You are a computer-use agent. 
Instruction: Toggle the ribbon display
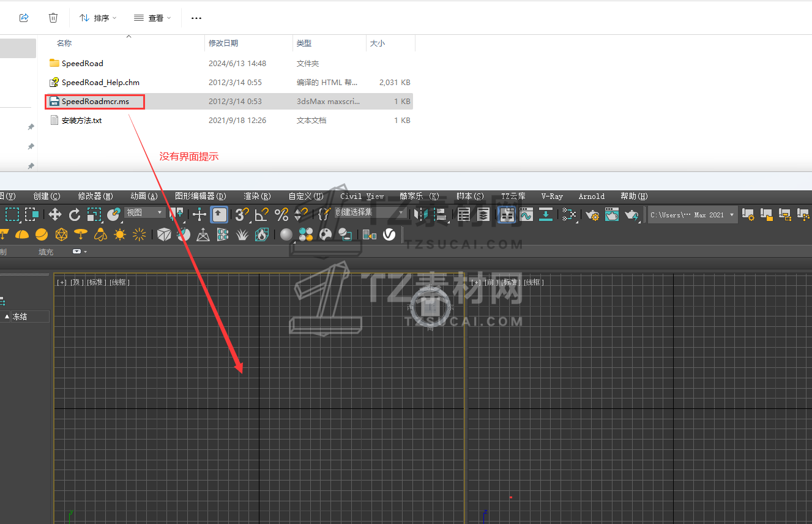click(507, 214)
